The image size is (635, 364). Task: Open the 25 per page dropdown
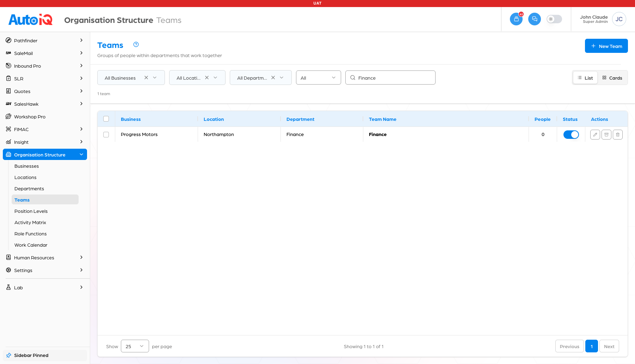pos(135,346)
